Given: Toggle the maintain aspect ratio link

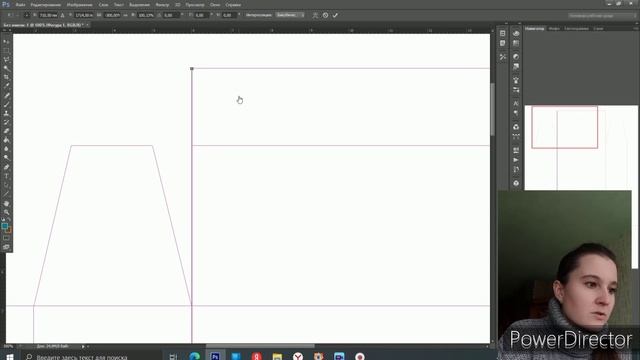Looking at the screenshot, I should click(126, 15).
